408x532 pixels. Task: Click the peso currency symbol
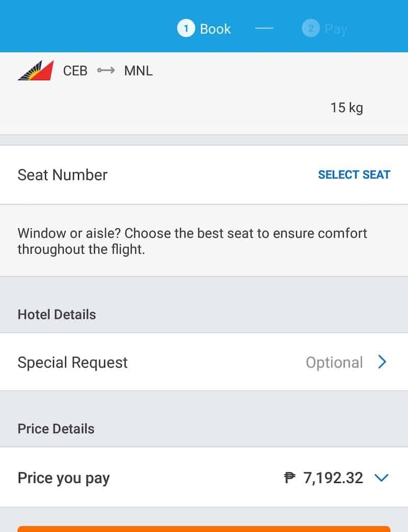[290, 478]
